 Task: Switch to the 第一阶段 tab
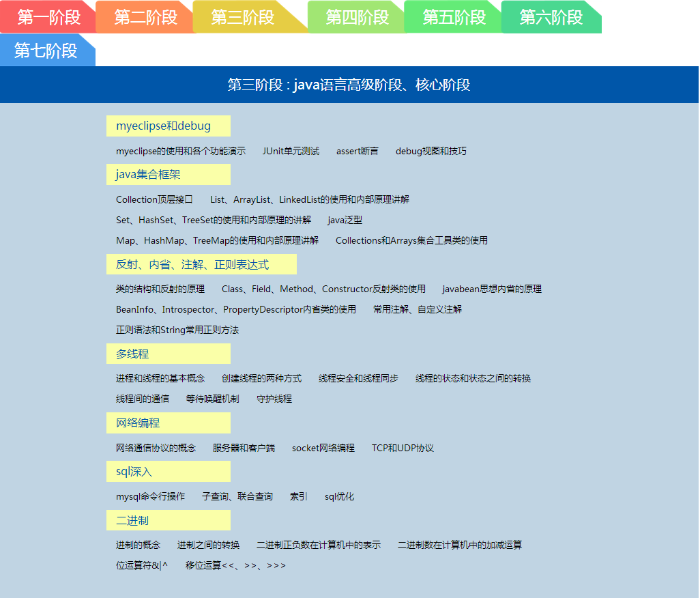pyautogui.click(x=48, y=17)
